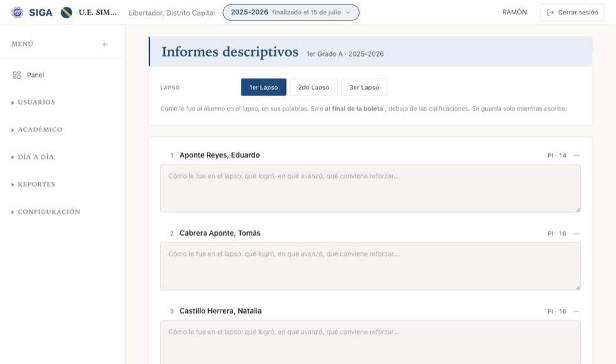Focus the report textarea for Cabrera Aponte, Tomás

click(370, 267)
